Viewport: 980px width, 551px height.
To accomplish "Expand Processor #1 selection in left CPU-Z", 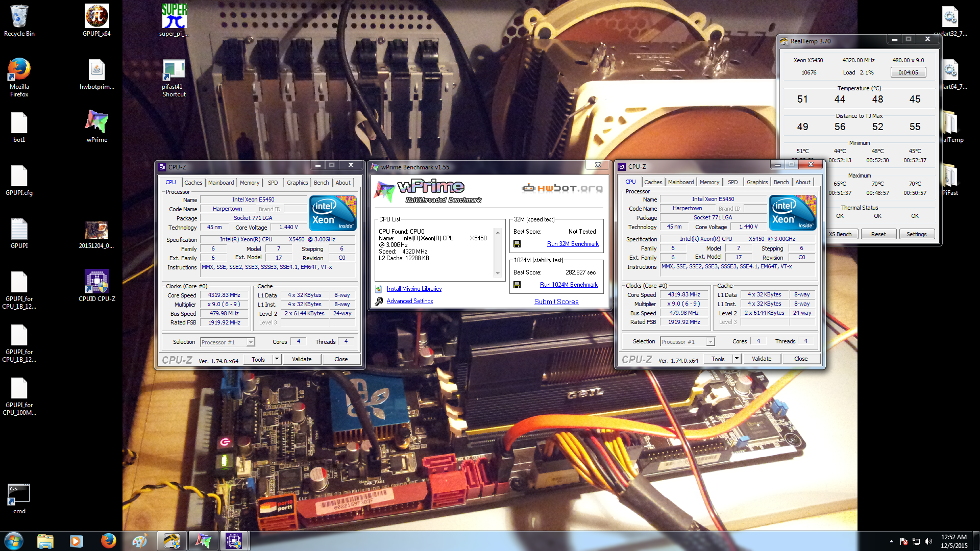I will 251,342.
